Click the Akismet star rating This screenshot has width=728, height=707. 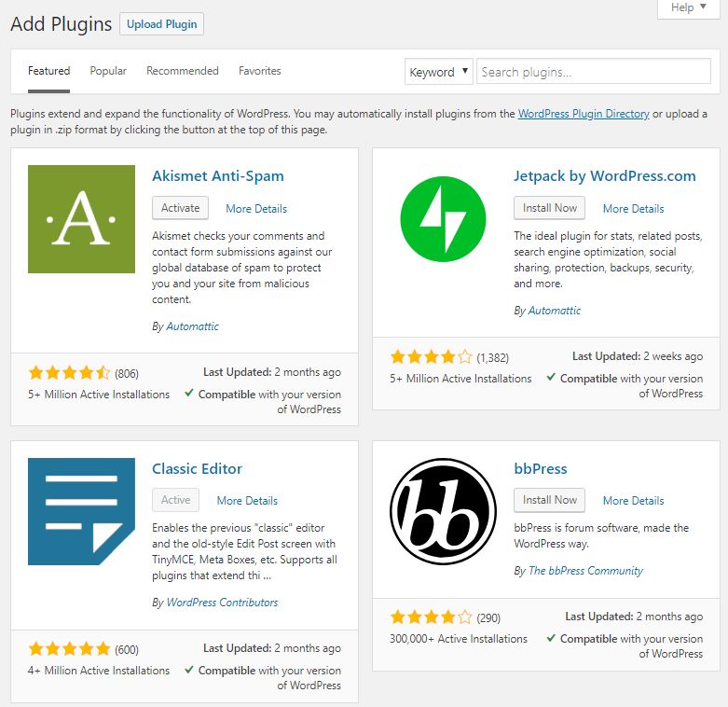tap(69, 373)
